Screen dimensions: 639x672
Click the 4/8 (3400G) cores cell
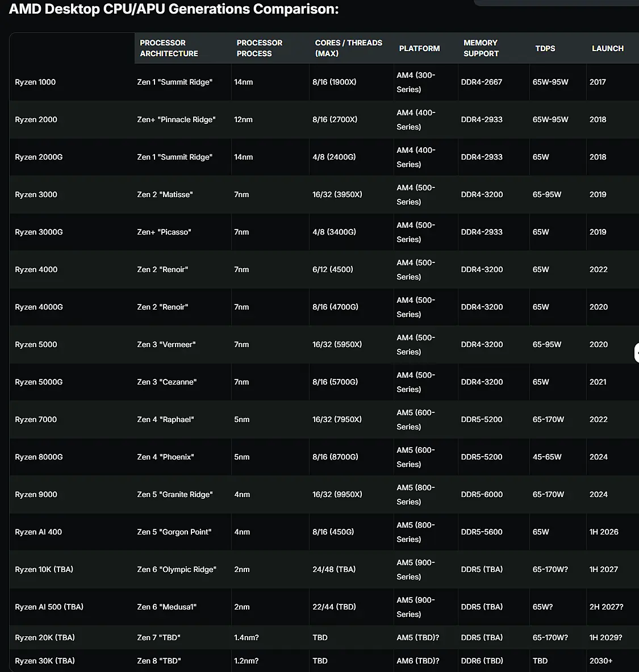pos(334,232)
